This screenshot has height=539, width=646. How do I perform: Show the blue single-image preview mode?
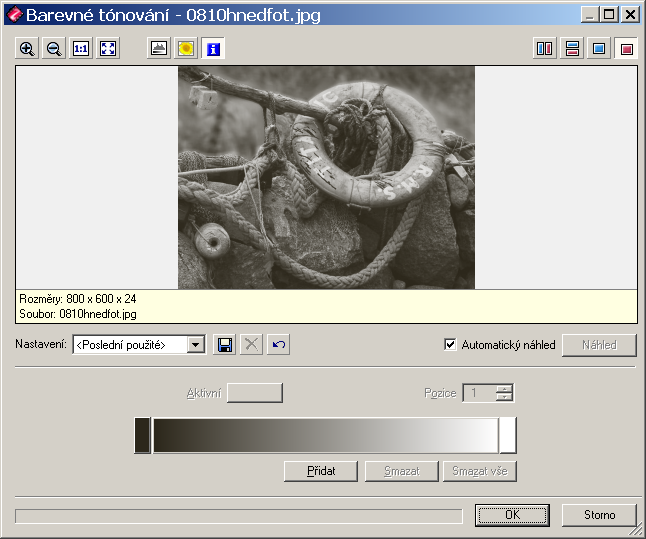tap(599, 48)
